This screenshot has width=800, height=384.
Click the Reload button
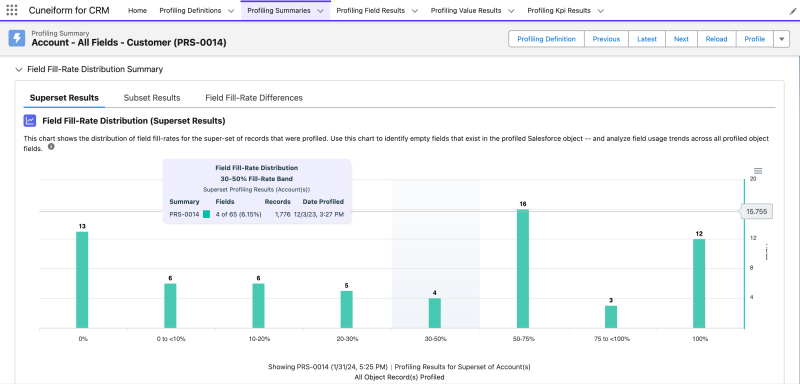[716, 39]
